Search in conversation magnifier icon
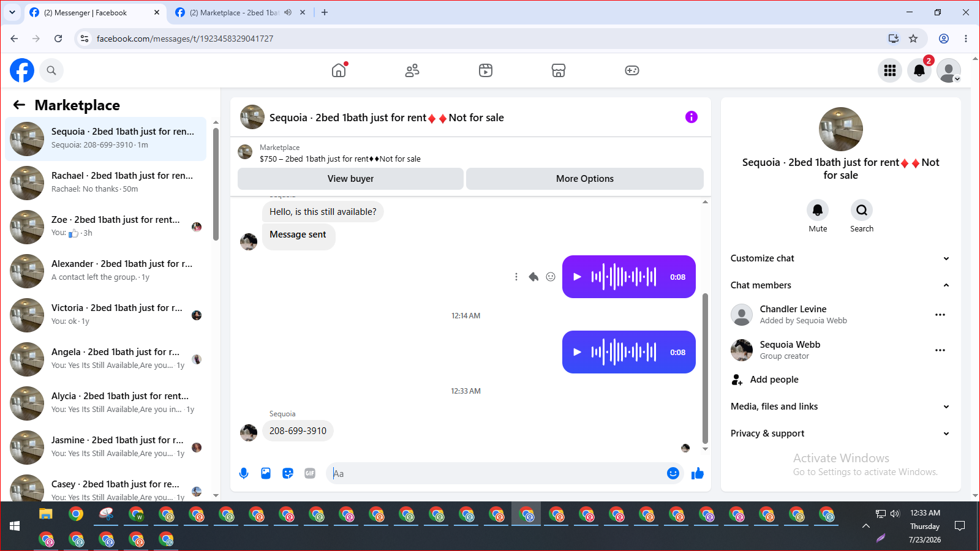Viewport: 980px width, 551px height. [862, 210]
